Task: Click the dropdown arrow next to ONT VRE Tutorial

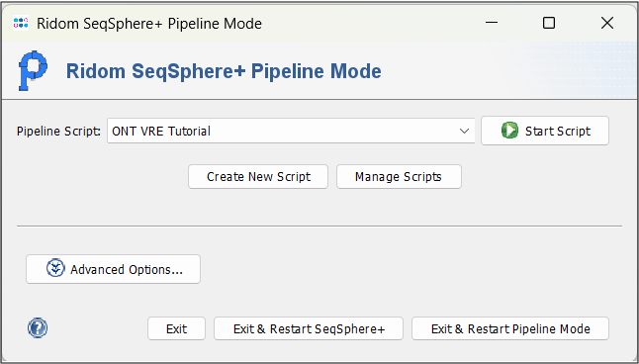Action: [464, 132]
